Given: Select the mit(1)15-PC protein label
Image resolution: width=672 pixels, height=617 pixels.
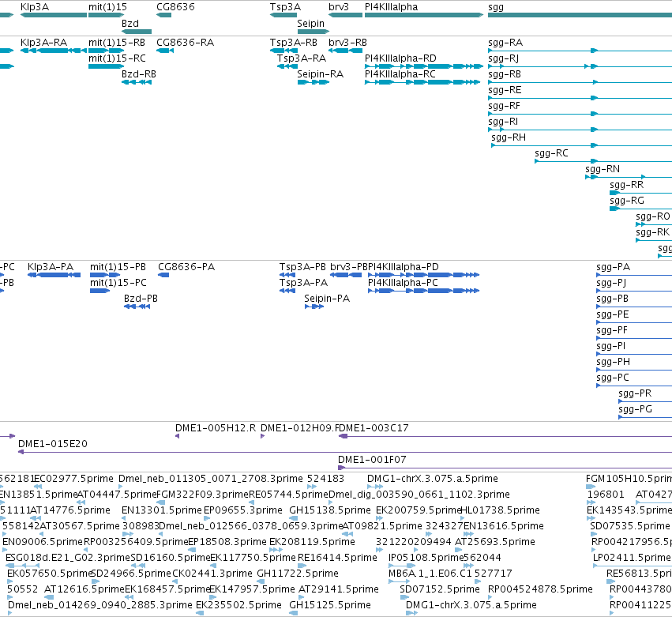Looking at the screenshot, I should (118, 283).
